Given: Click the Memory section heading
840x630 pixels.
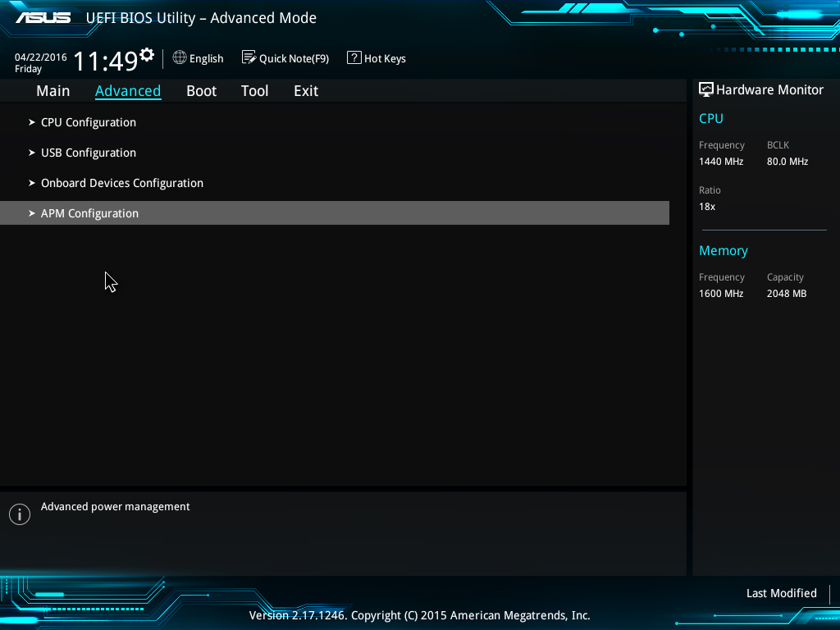Looking at the screenshot, I should pos(724,251).
